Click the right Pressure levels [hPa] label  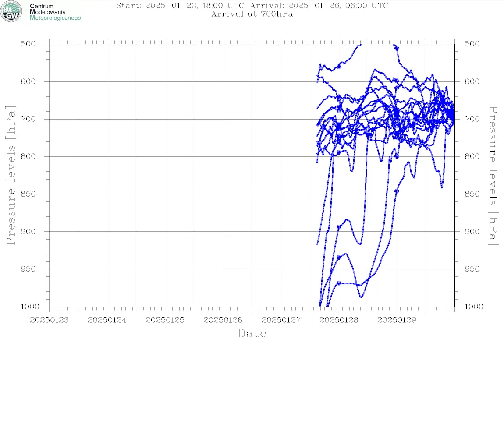coord(493,176)
